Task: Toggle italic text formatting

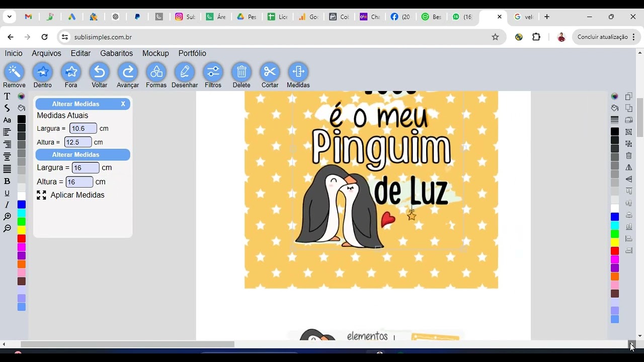Action: [x=7, y=205]
